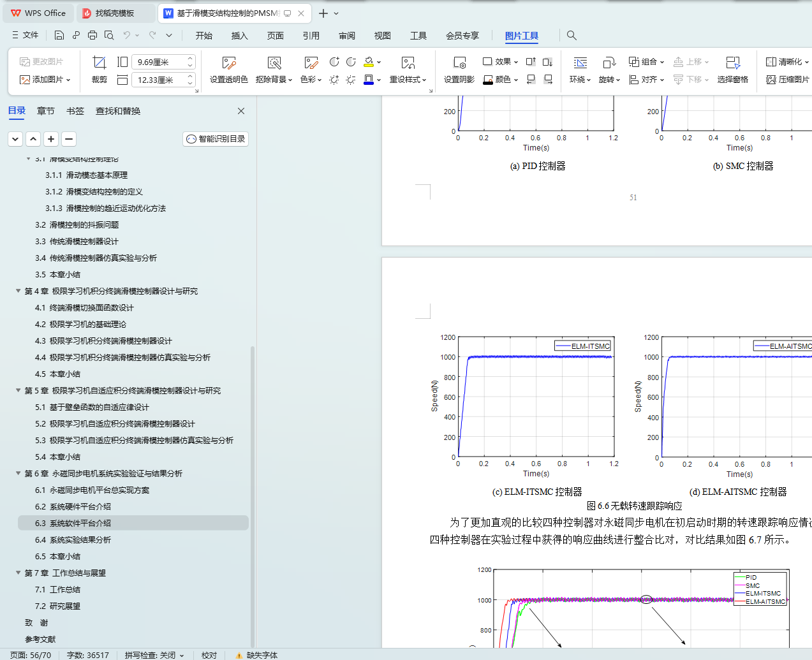Click the save document icon
This screenshot has height=660, width=812.
coord(59,35)
